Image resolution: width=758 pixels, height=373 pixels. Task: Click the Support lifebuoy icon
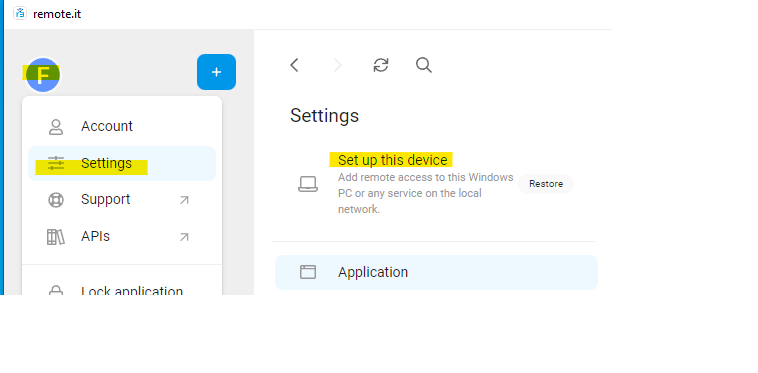click(x=56, y=200)
